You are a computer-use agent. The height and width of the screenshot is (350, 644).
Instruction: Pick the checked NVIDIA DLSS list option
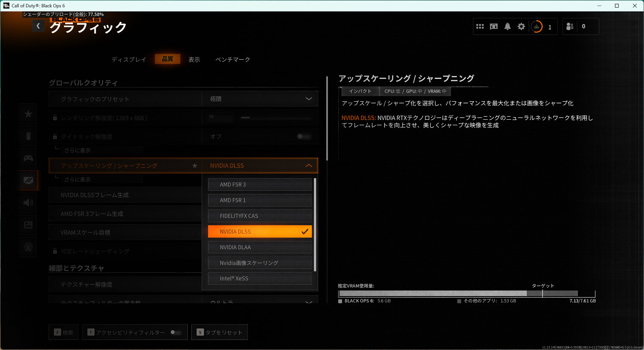260,232
